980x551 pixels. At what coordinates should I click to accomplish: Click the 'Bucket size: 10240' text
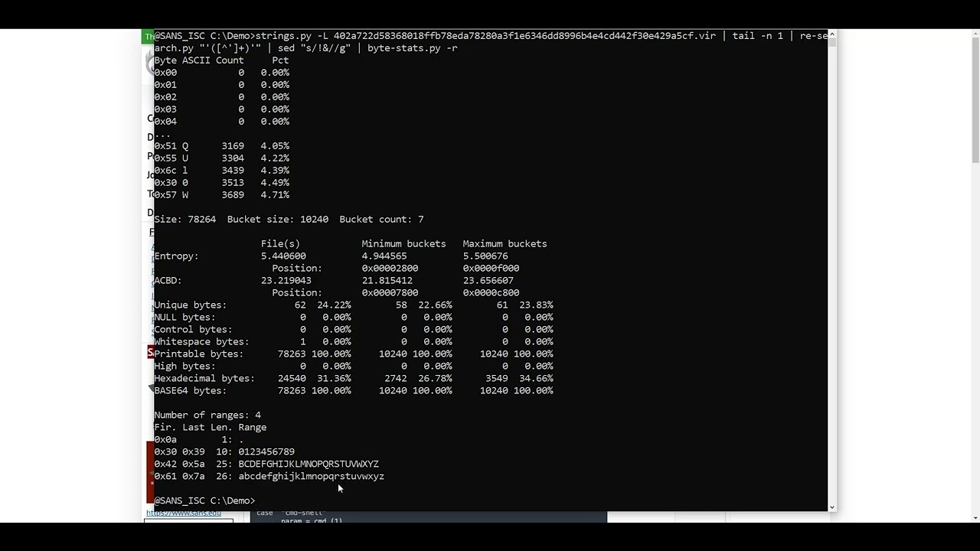coord(278,219)
